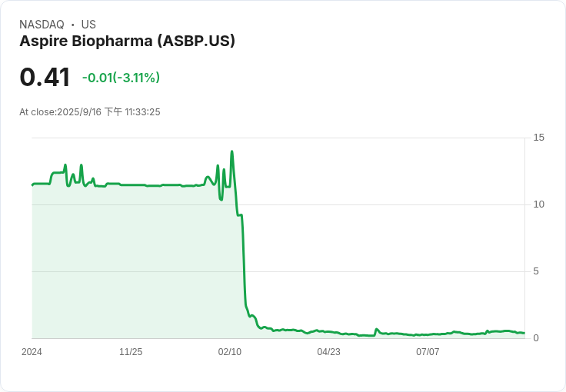The height and width of the screenshot is (392, 566).
Task: Click the short ledge midway down the steep drop
Action: (240, 215)
